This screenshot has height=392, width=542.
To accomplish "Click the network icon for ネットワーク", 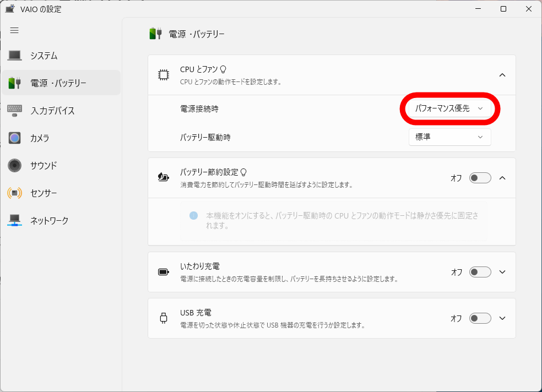I will 14,220.
